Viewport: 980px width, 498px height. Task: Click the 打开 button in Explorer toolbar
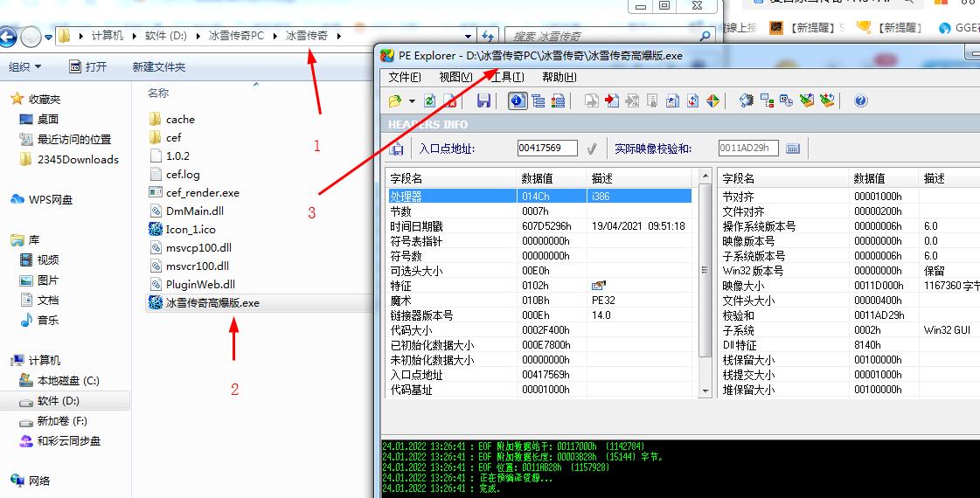click(87, 66)
